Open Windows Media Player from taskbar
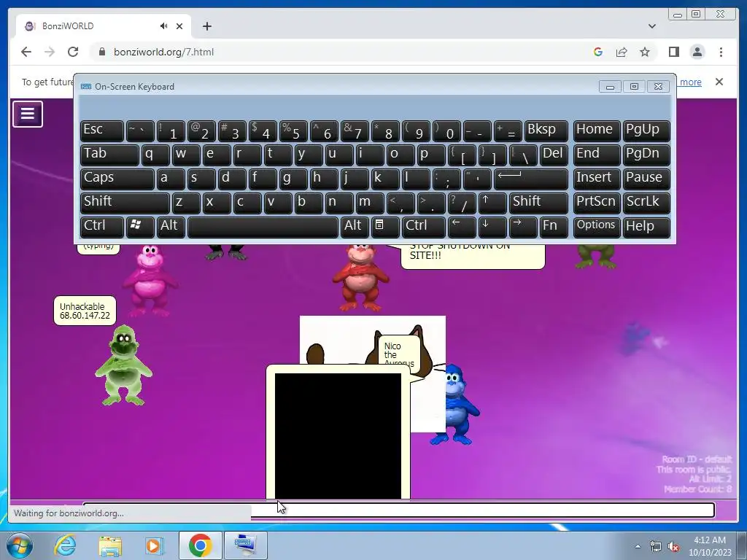747x560 pixels. click(x=153, y=545)
